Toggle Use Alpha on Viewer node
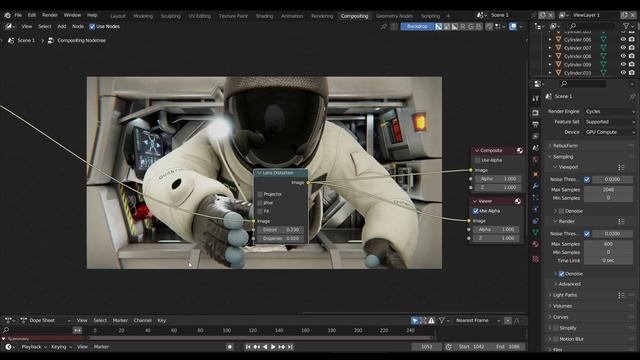 click(476, 211)
